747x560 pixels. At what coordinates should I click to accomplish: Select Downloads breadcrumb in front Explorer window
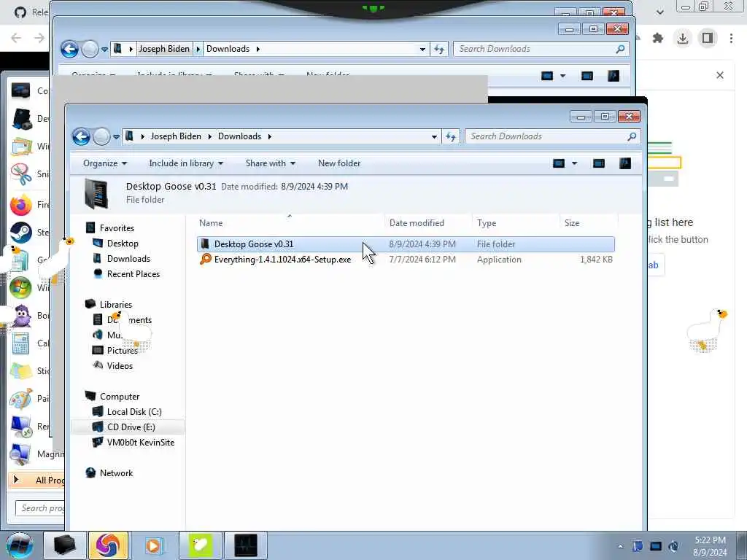pos(239,136)
